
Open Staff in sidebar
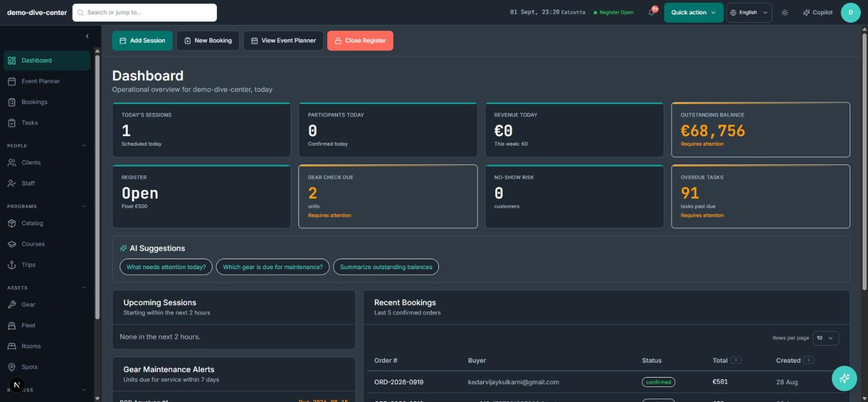pyautogui.click(x=47, y=183)
